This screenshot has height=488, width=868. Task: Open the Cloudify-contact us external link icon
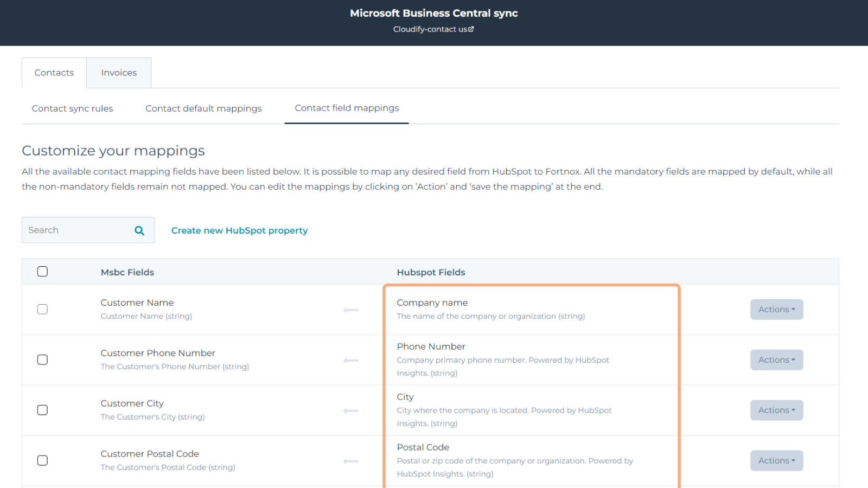(x=471, y=29)
